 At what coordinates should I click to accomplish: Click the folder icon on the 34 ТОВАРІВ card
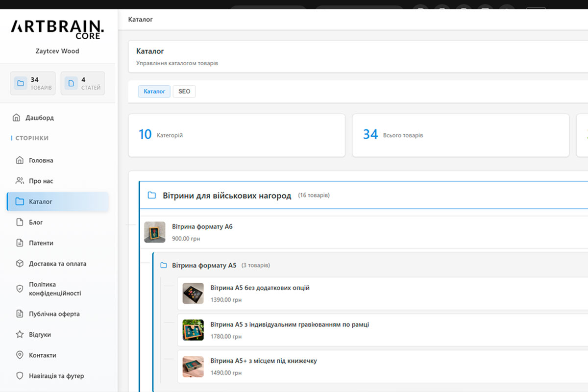tap(20, 83)
